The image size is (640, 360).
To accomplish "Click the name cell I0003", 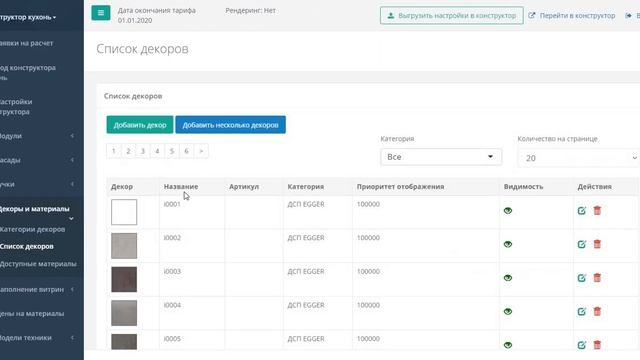I will point(172,271).
